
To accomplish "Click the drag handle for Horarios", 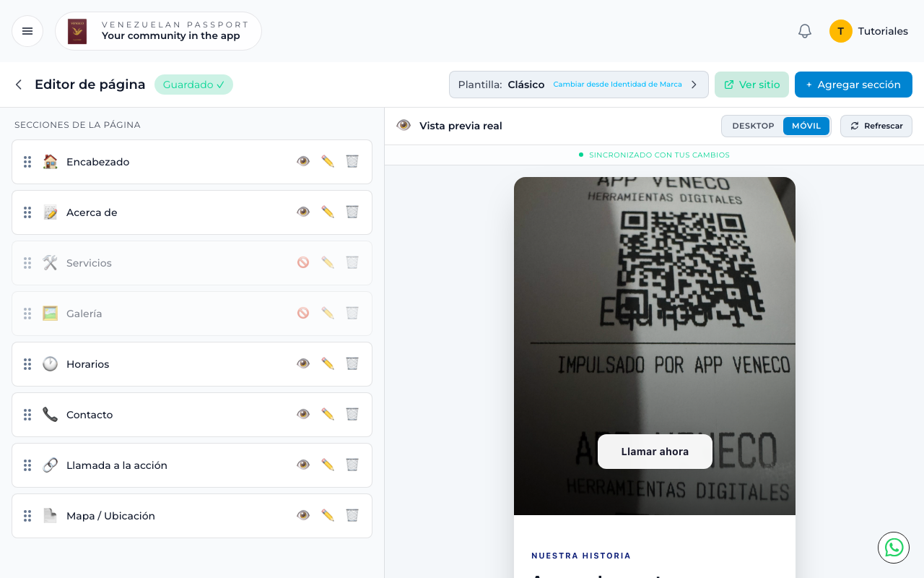I will coord(27,364).
